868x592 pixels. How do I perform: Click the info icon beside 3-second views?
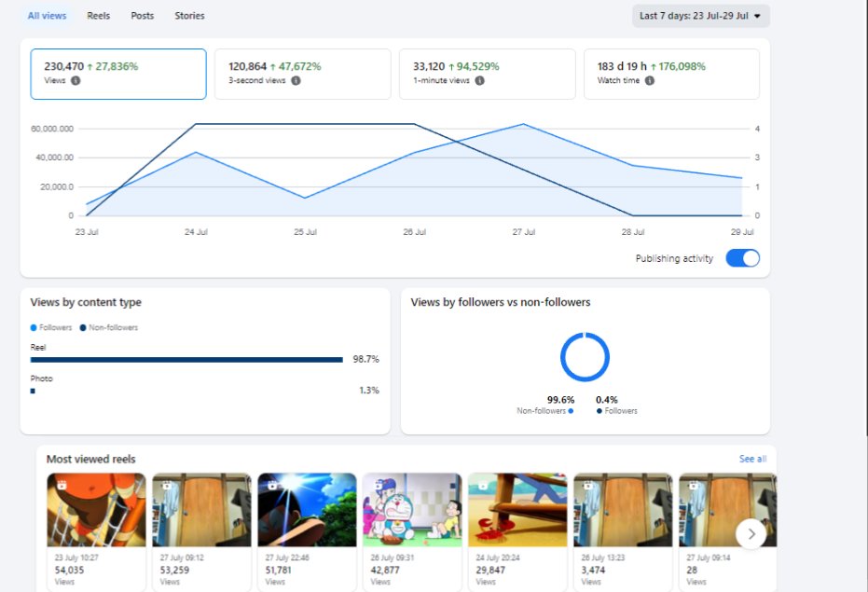296,80
